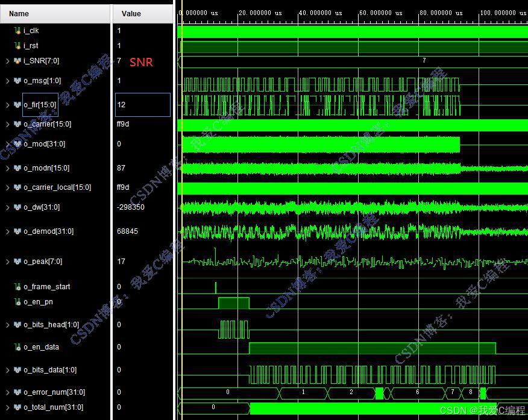The image size is (528, 420).
Task: Expand the i_SNR[7:0] bus
Action: coord(7,61)
